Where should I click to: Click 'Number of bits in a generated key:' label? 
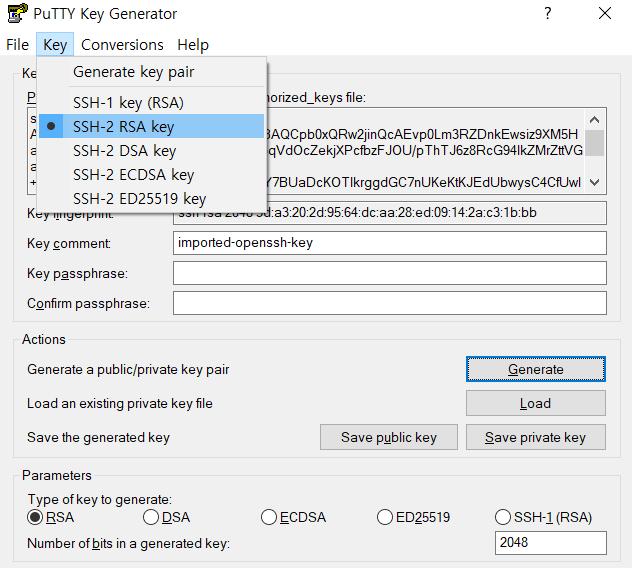point(128,543)
